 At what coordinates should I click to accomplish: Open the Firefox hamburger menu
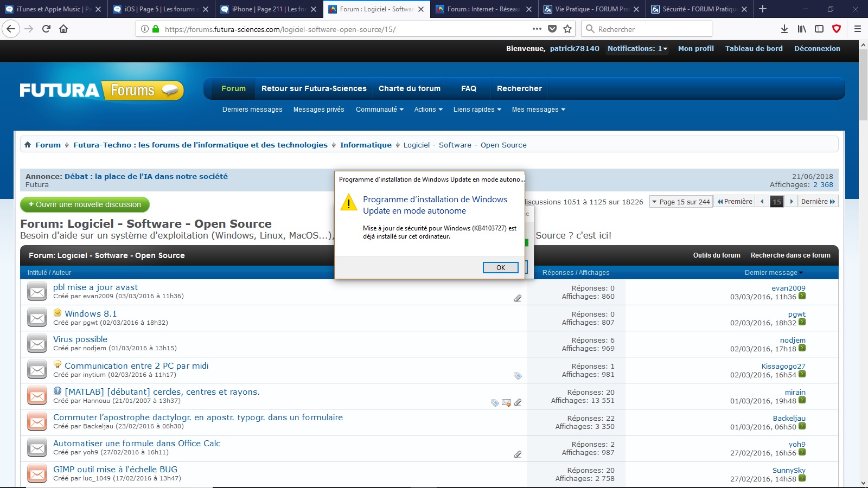(x=858, y=29)
